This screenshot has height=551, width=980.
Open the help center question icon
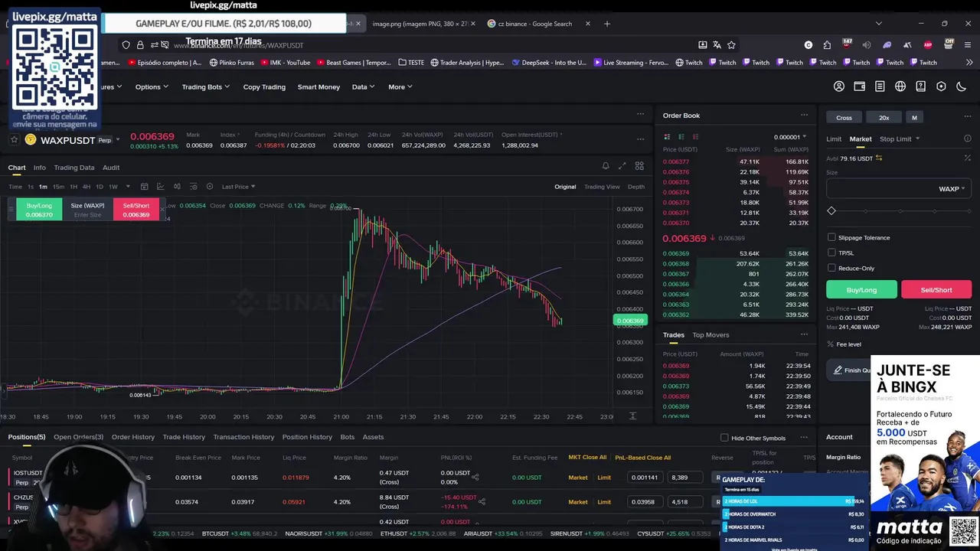pos(921,86)
